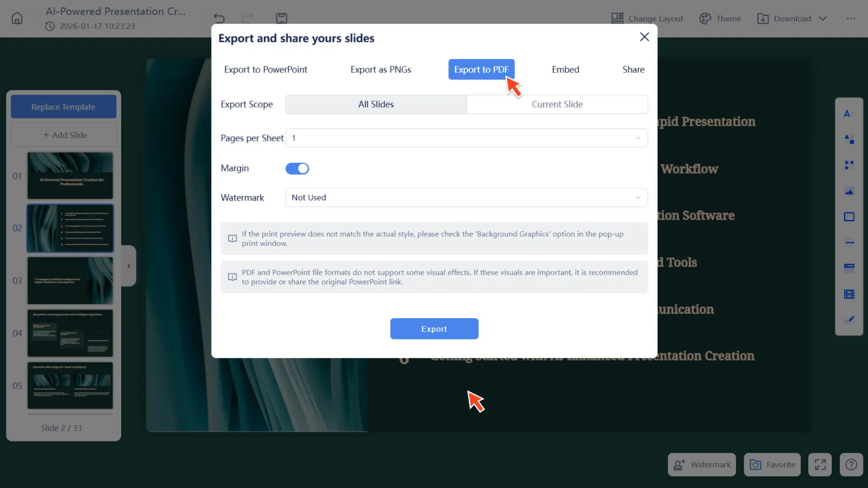
Task: Open the Embed tab
Action: [x=565, y=70]
